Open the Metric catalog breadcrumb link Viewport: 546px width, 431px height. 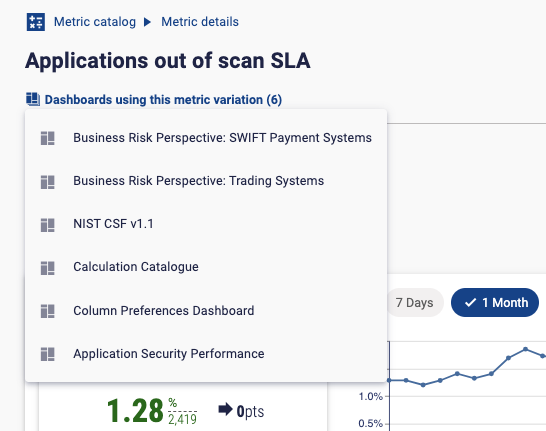click(x=95, y=22)
